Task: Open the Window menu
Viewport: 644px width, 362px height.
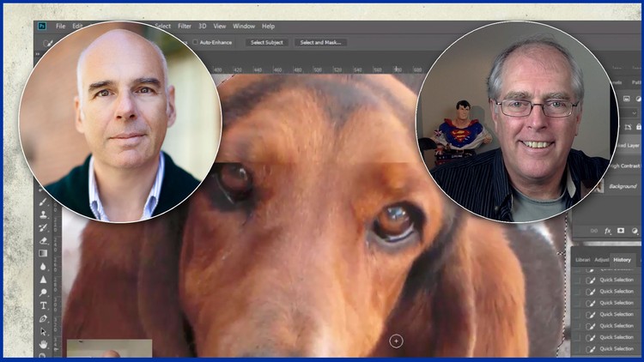Action: [244, 26]
